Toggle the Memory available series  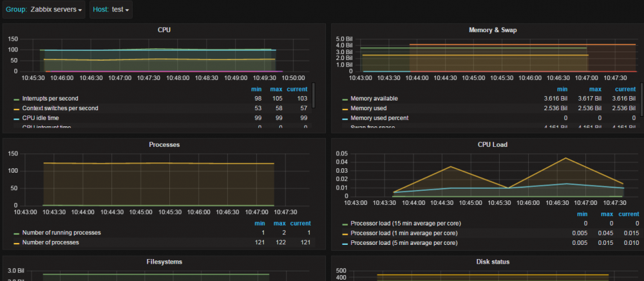[x=374, y=99]
